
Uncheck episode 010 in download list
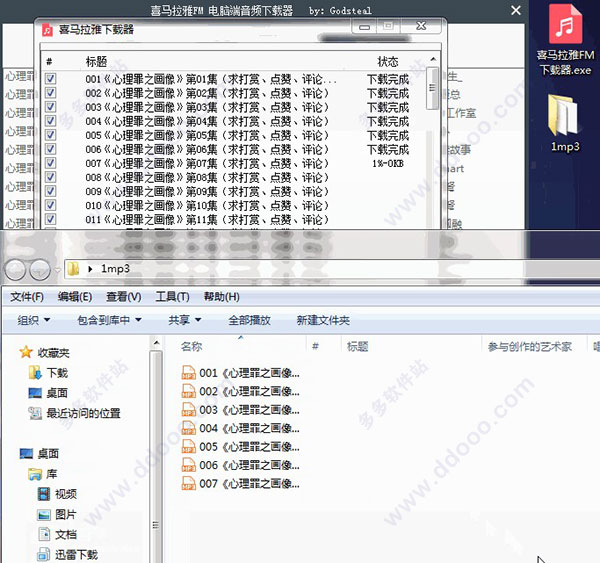pyautogui.click(x=51, y=205)
